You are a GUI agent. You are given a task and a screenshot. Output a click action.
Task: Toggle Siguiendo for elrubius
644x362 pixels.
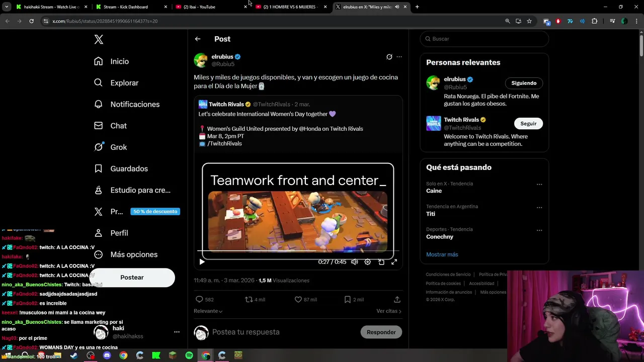[524, 83]
